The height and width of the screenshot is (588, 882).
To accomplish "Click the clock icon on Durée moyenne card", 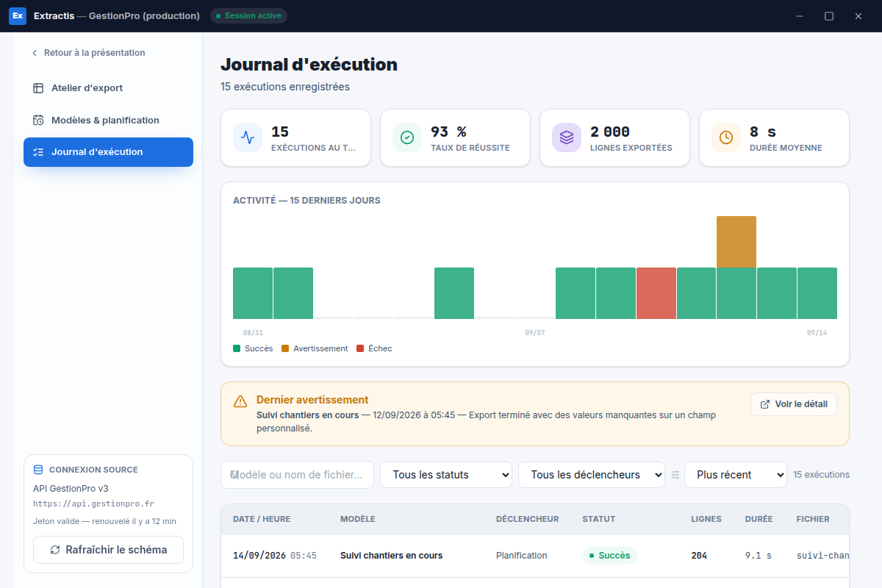I will click(x=726, y=137).
